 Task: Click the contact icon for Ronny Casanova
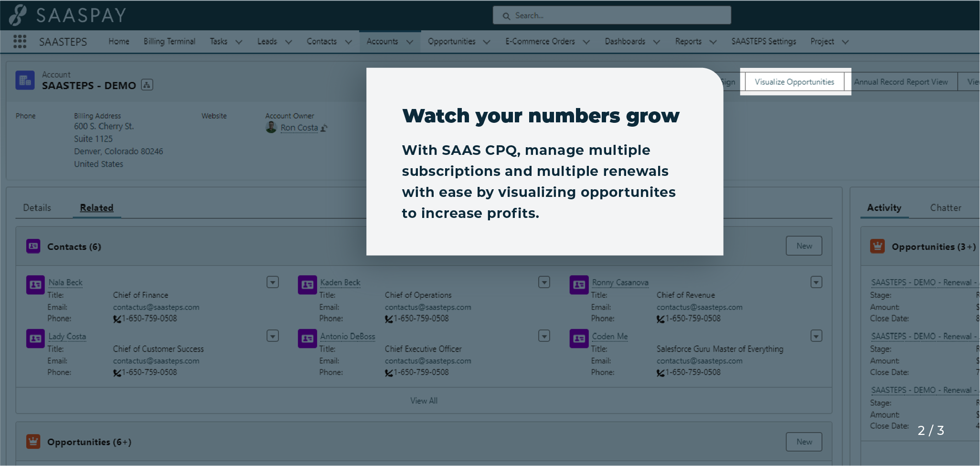[579, 285]
